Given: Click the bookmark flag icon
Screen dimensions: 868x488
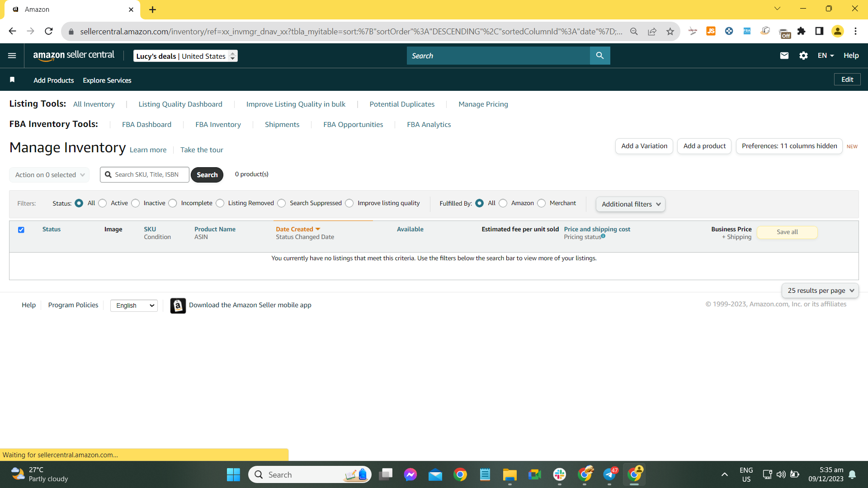Looking at the screenshot, I should [x=12, y=80].
